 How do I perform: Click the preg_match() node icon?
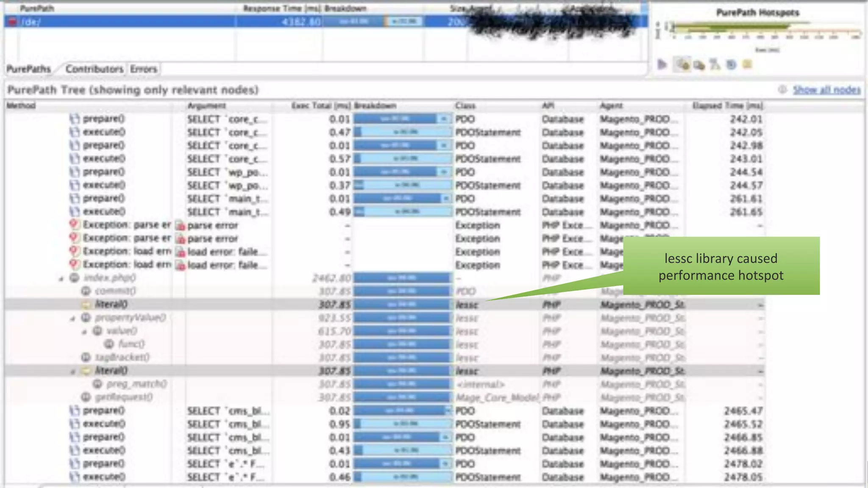(97, 384)
